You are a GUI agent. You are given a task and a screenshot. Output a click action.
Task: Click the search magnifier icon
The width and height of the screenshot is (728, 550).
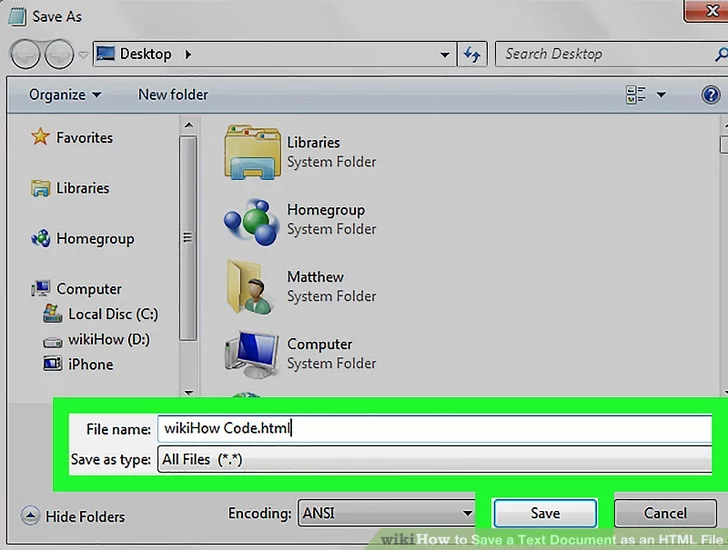pyautogui.click(x=721, y=54)
